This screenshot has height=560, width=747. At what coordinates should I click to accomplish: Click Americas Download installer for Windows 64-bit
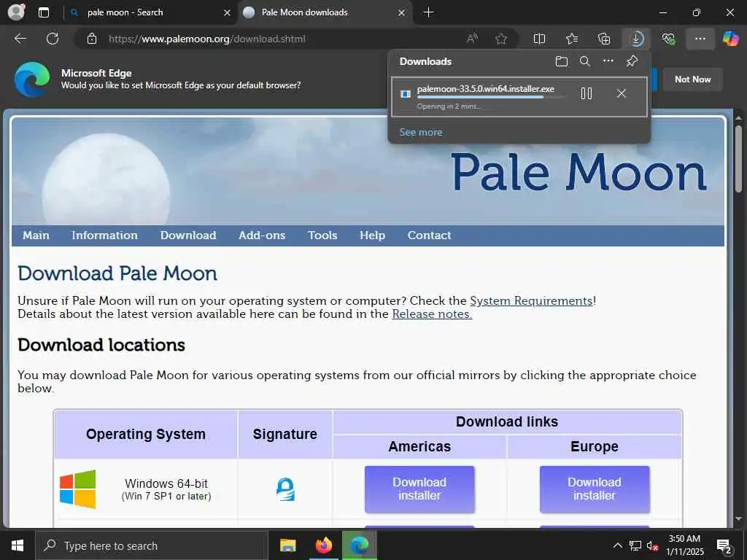tap(419, 489)
